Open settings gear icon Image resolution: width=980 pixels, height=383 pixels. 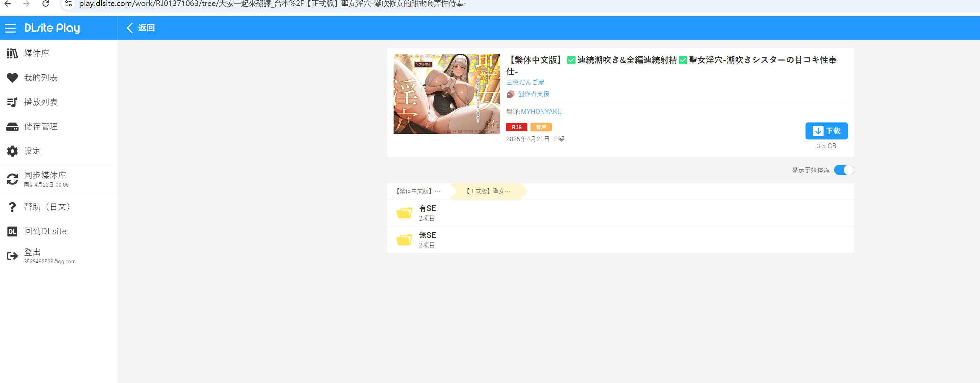point(12,151)
